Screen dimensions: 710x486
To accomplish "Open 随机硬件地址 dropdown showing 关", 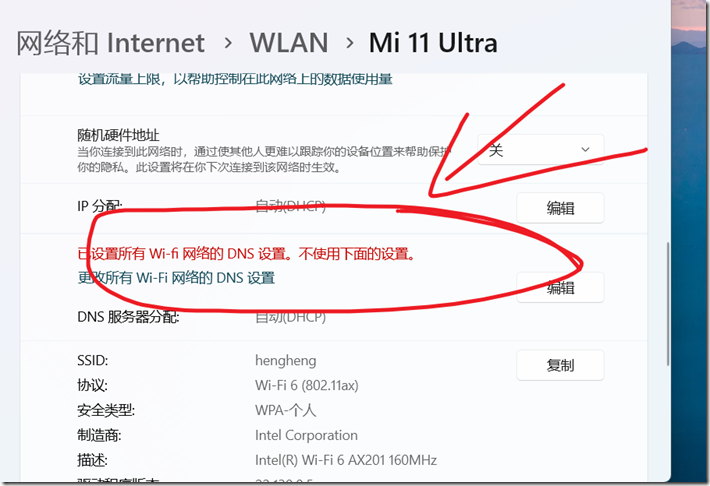I will click(541, 149).
